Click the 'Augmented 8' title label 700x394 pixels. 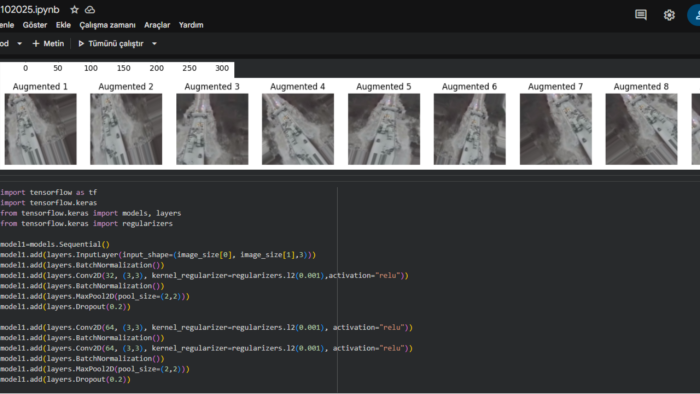click(x=641, y=87)
